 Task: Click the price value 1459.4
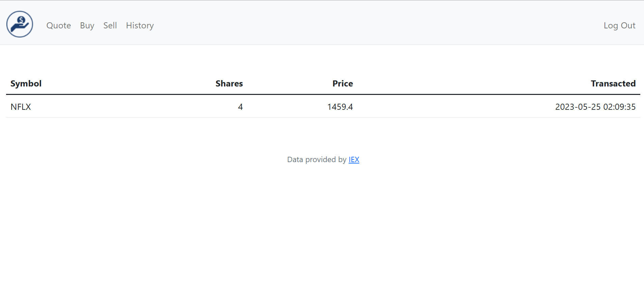tap(340, 107)
